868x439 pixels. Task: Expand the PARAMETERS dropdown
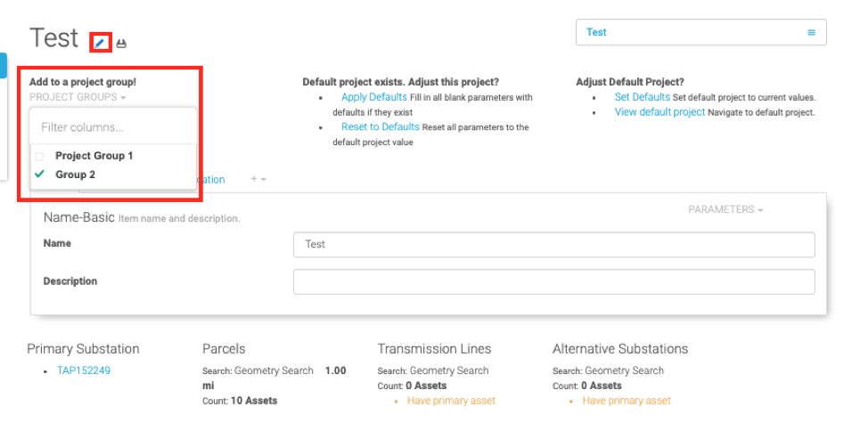coord(725,210)
